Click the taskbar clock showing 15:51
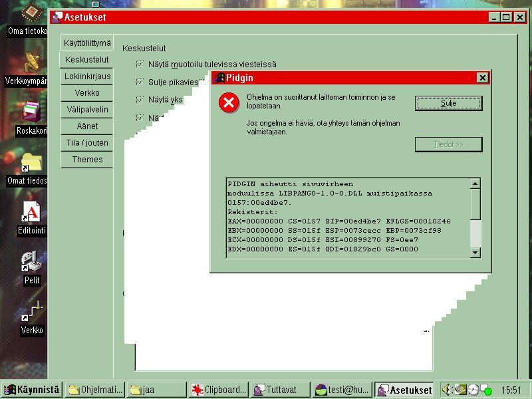 tap(511, 390)
